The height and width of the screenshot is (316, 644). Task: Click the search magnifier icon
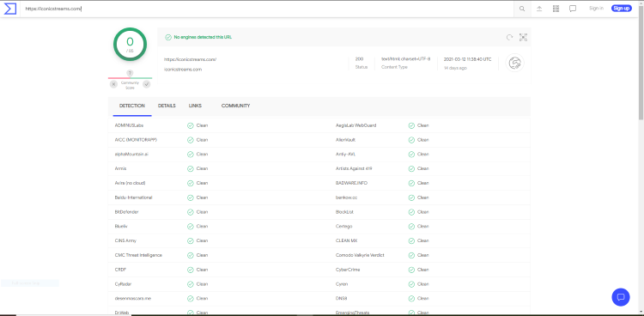[x=522, y=9]
